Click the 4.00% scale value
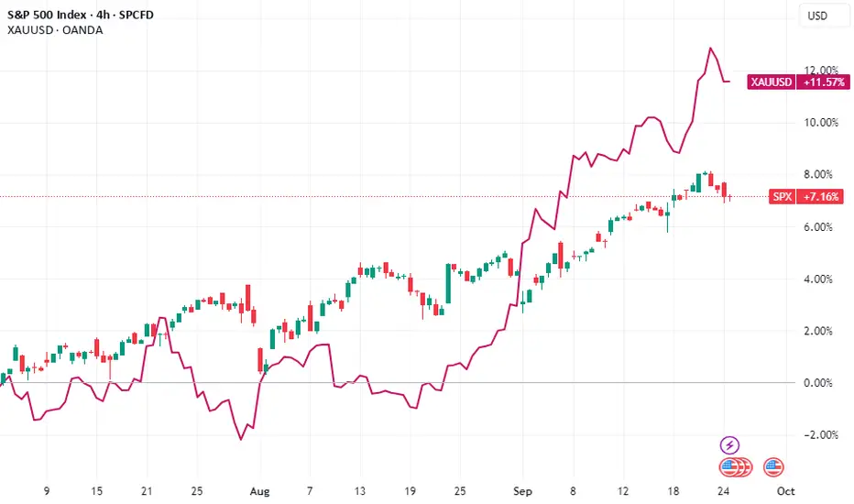 pos(818,279)
